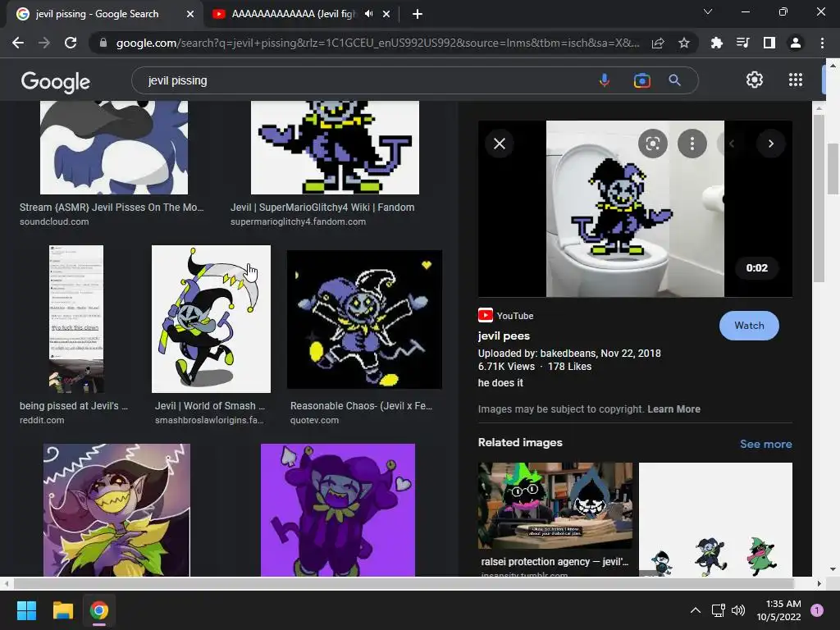The image size is (840, 630).
Task: Open the notification badge in taskbar
Action: coord(817,610)
